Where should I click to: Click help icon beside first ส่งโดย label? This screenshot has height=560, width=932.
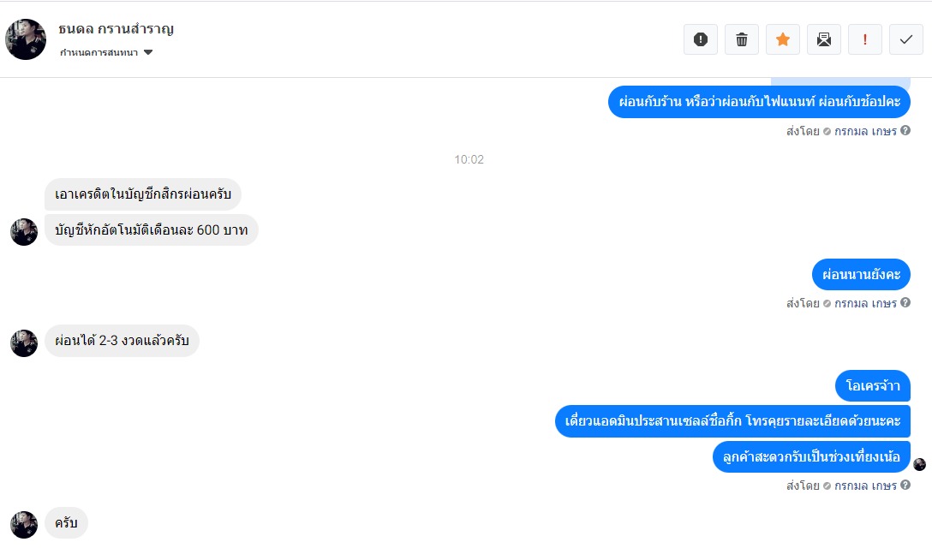[905, 131]
